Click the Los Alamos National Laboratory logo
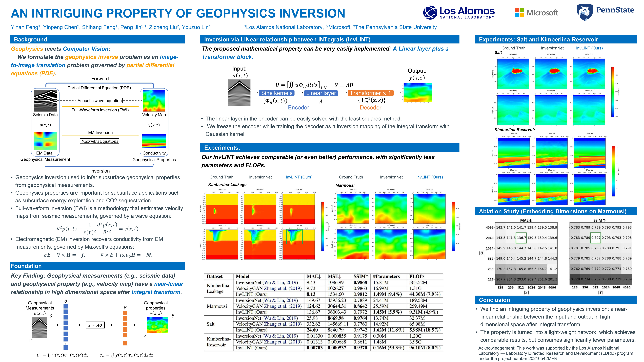Viewport: 644px width, 362px height. [x=459, y=12]
